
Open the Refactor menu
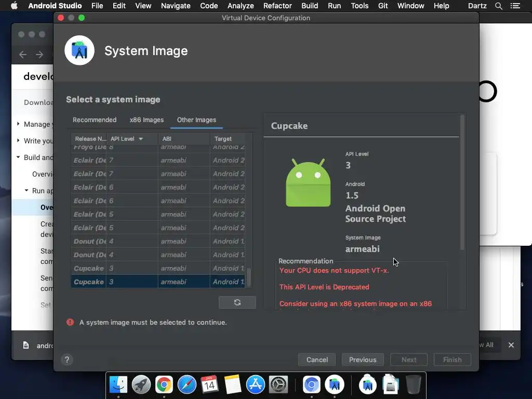pos(277,6)
